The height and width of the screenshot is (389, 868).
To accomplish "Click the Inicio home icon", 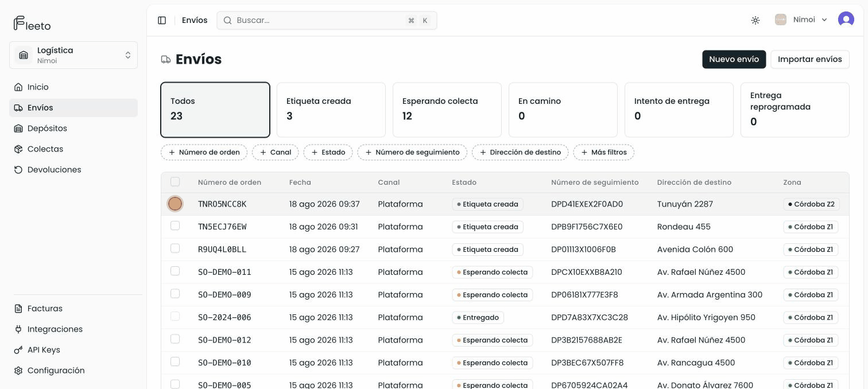I will pyautogui.click(x=18, y=87).
